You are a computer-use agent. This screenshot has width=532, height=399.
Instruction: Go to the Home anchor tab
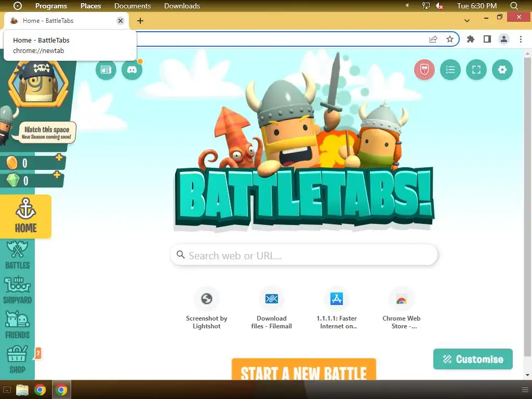[26, 216]
